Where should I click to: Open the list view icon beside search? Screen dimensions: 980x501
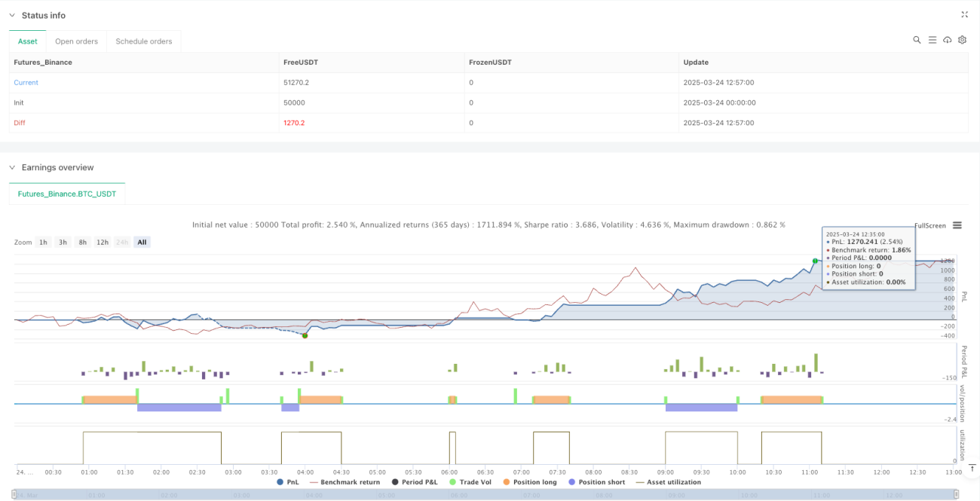pos(933,40)
